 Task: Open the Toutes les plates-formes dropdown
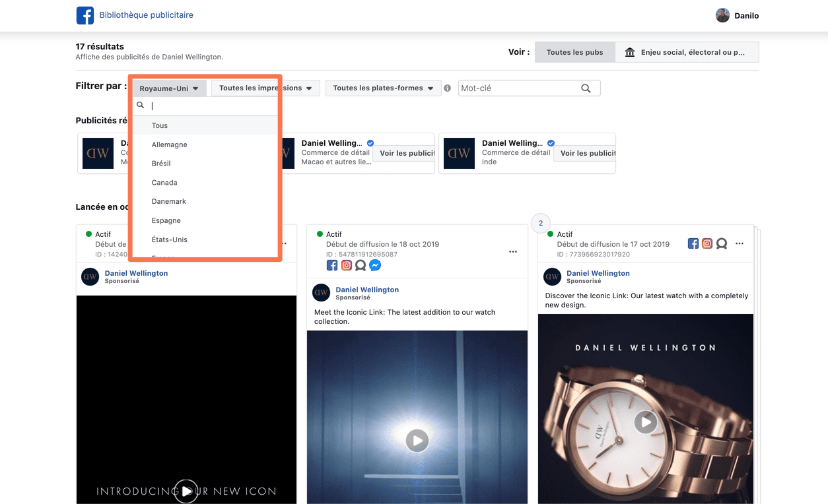pos(383,88)
